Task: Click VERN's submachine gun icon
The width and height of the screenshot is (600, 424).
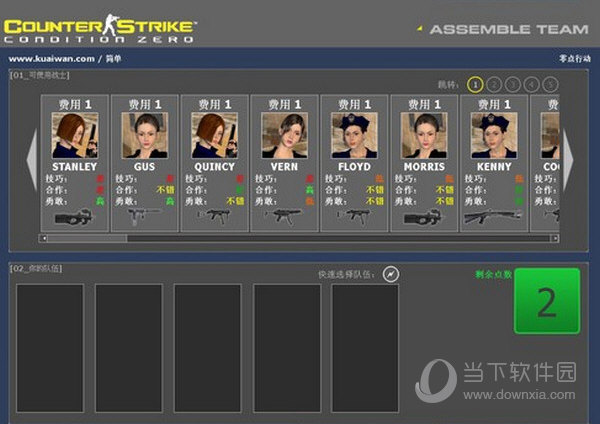Action: [283, 217]
